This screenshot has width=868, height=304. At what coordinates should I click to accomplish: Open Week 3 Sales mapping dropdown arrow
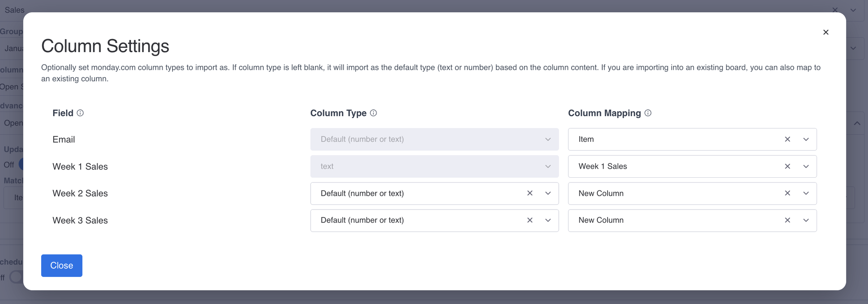[806, 220]
